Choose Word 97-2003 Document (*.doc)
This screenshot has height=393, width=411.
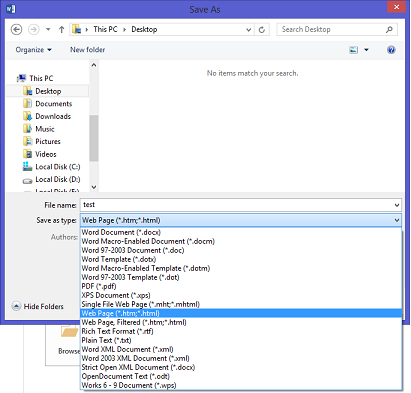(241, 250)
